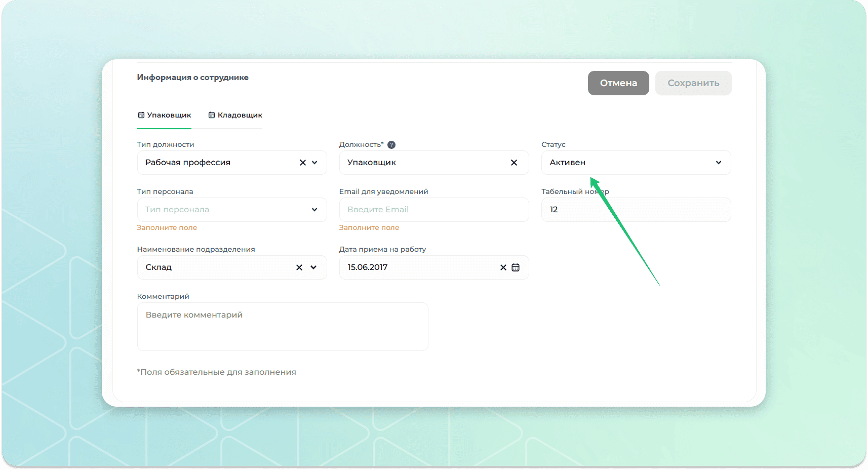Screen dimensions: 868x470
Task: Focus the Email для уведомлений field
Action: click(433, 210)
